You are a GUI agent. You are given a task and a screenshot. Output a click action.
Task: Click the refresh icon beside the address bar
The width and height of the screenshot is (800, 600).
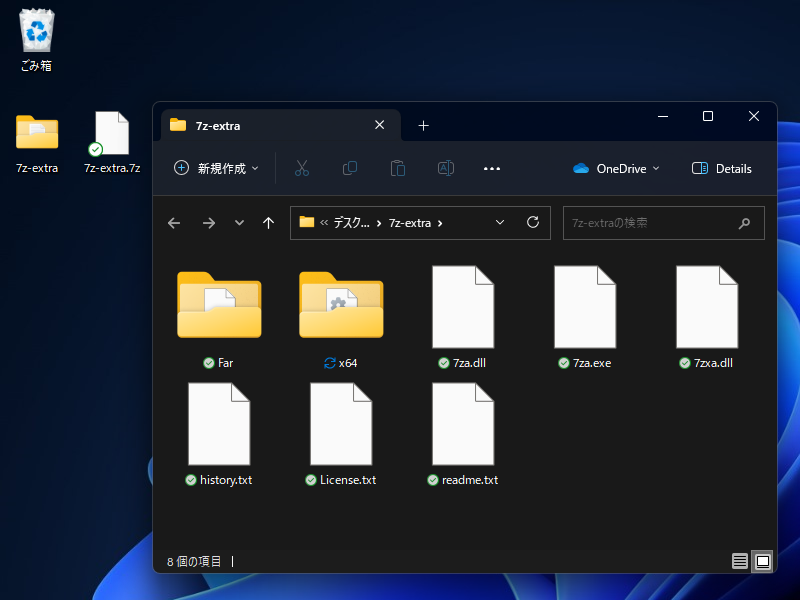(x=532, y=222)
